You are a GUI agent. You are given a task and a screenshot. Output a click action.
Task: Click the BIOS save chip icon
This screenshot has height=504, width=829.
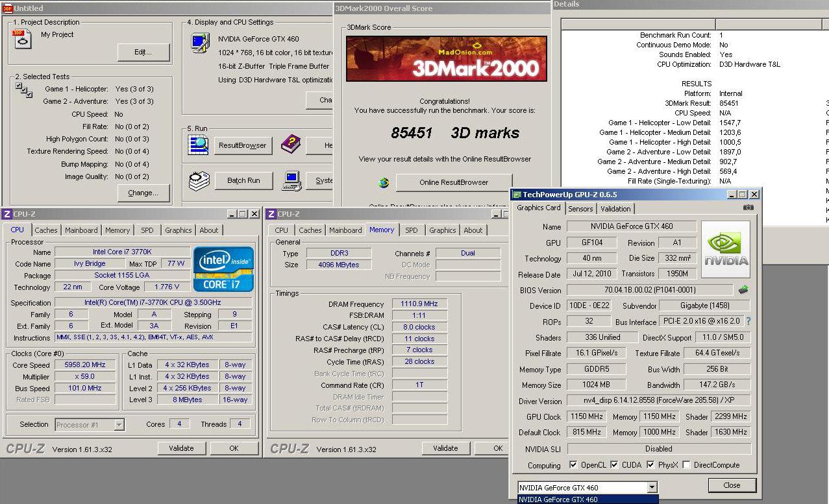coord(744,290)
